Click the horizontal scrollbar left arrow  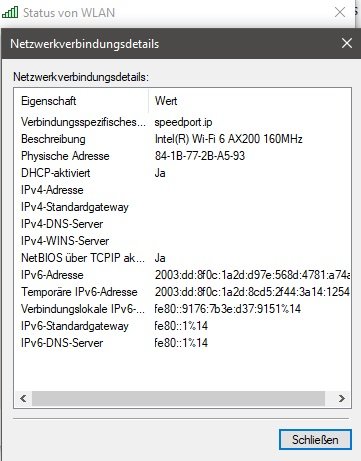23,398
